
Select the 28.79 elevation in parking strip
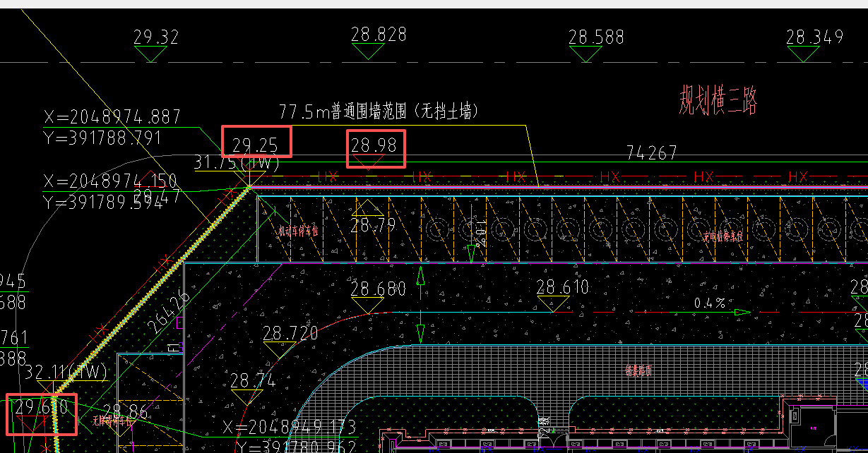click(374, 226)
